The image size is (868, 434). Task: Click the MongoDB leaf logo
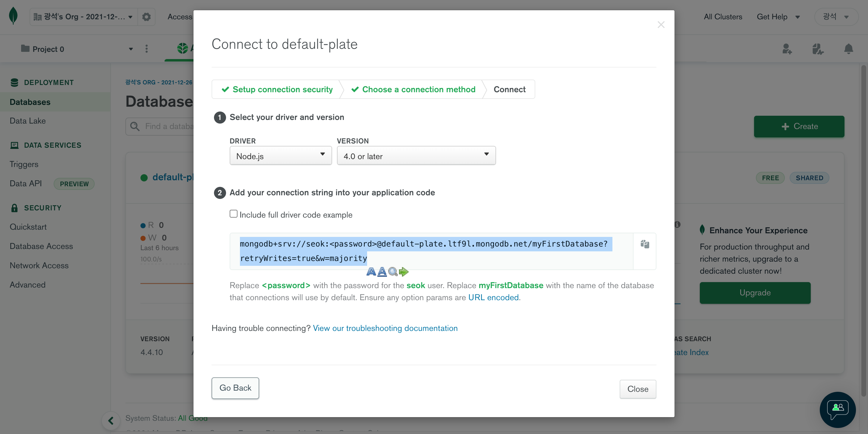(x=13, y=16)
